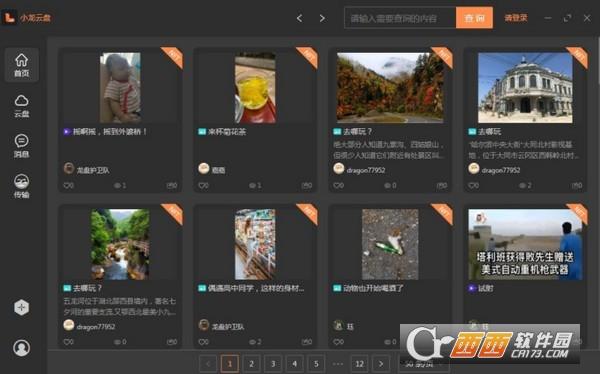Like the forest creek 去哪玩？ post
Screen dimensions: 600x374
tap(68, 342)
